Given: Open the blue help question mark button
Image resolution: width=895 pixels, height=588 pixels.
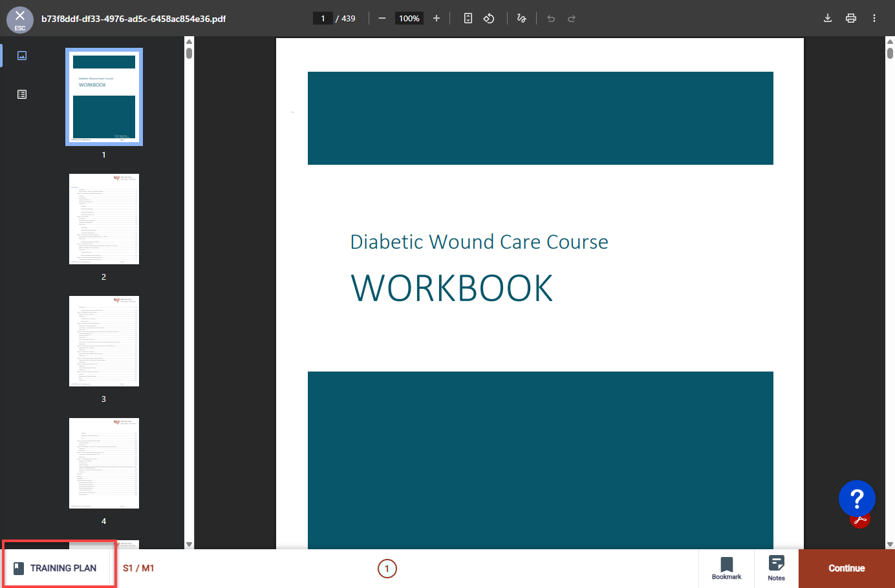Looking at the screenshot, I should point(857,499).
